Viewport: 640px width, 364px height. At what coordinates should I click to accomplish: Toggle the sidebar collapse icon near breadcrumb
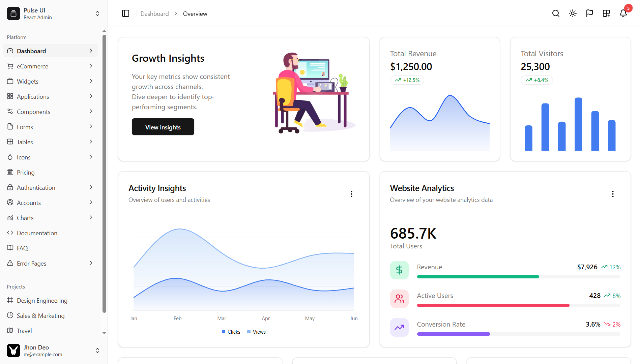(x=125, y=13)
